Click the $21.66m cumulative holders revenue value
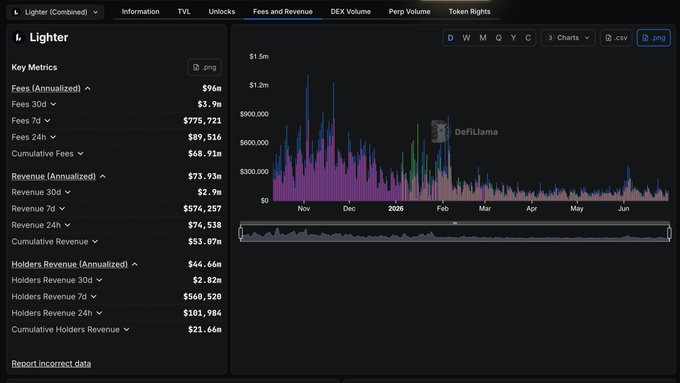 pyautogui.click(x=205, y=330)
